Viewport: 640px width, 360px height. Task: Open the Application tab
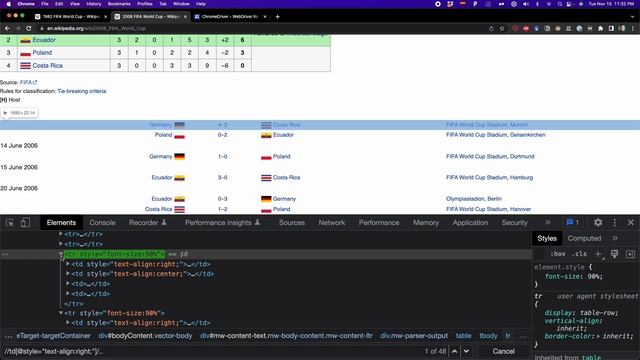pos(470,222)
